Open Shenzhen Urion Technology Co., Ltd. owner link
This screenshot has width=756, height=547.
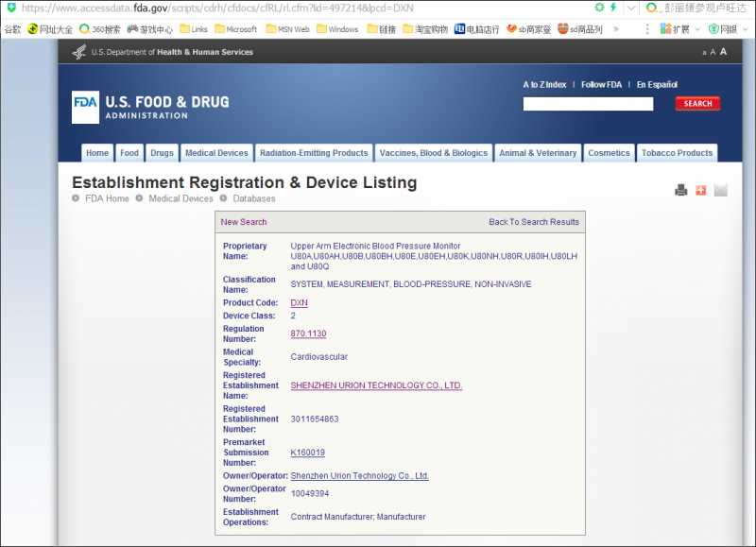(x=360, y=476)
